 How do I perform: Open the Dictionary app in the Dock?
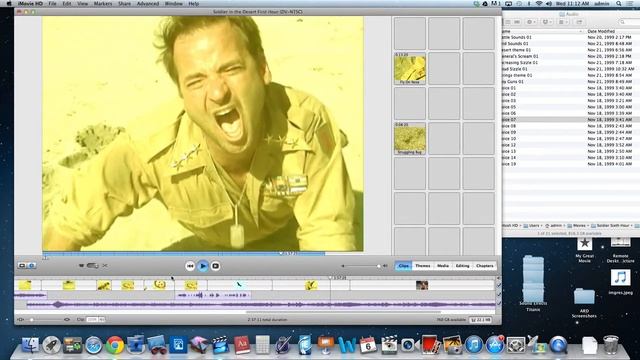(242, 345)
